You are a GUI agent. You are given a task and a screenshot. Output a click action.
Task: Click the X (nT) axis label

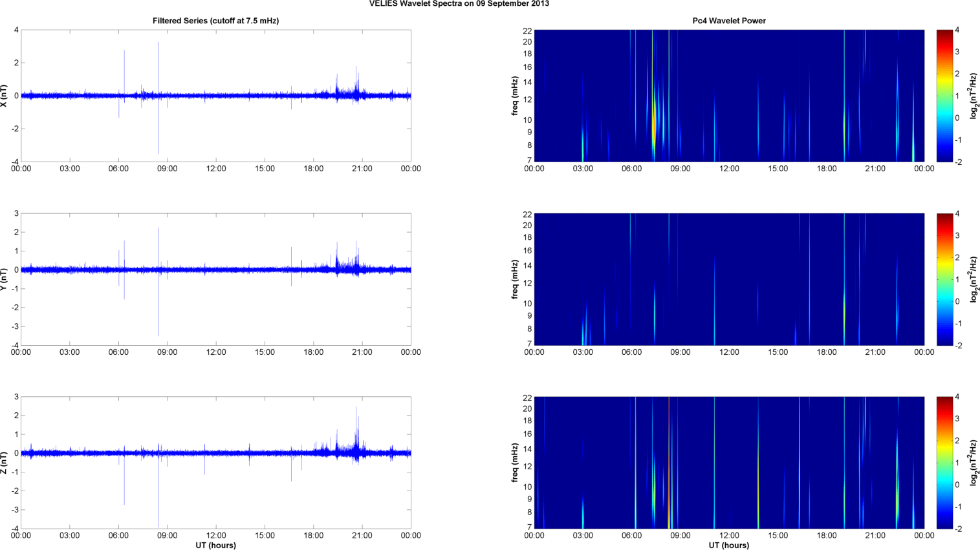click(x=5, y=96)
